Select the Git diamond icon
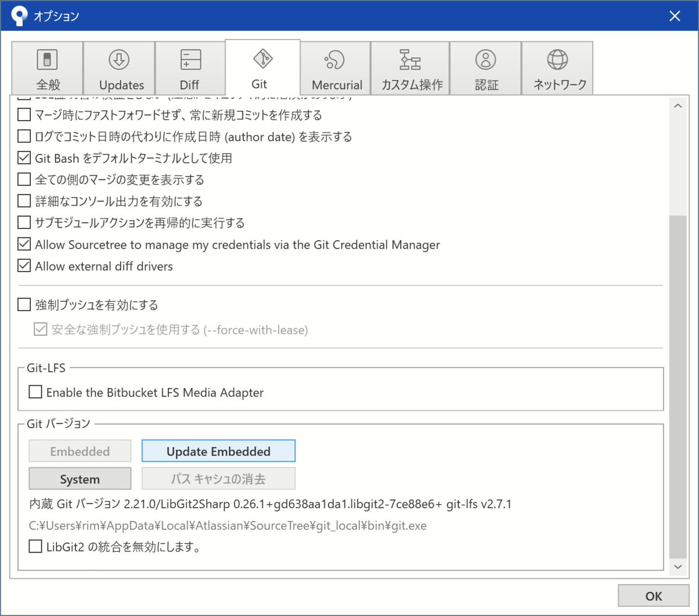The height and width of the screenshot is (616, 699). coord(262,58)
